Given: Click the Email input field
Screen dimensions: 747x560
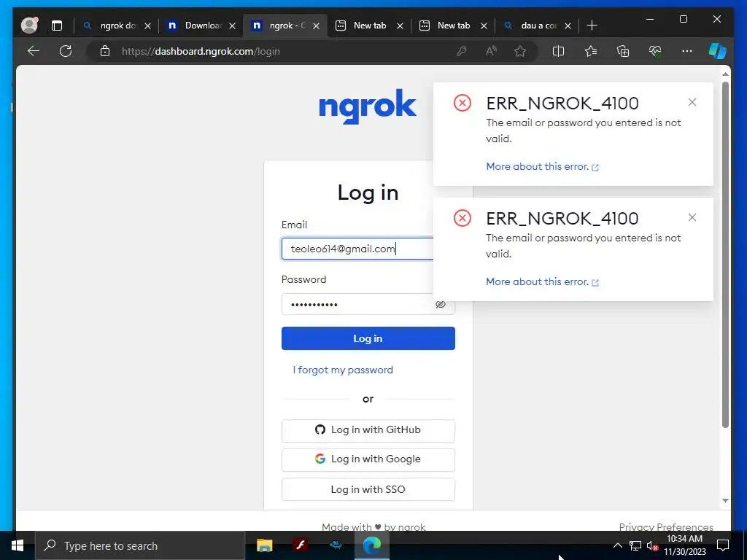Looking at the screenshot, I should (357, 249).
